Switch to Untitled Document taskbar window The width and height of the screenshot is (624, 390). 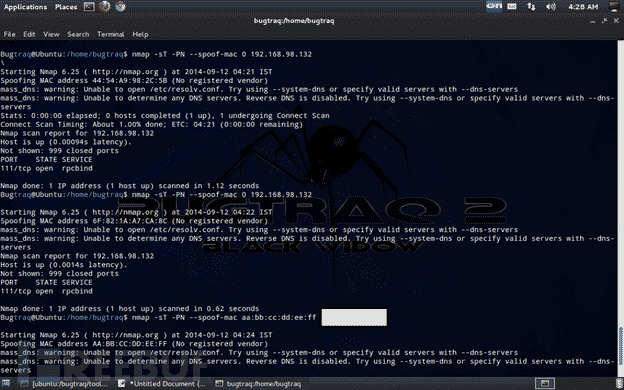162,384
